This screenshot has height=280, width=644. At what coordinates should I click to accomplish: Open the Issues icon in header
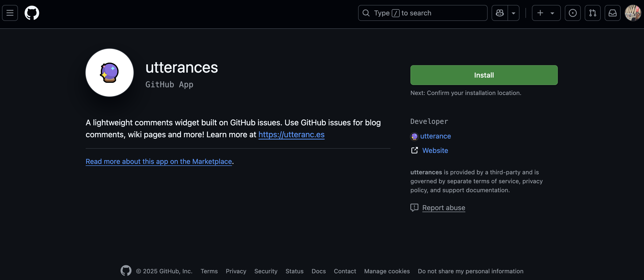[573, 13]
